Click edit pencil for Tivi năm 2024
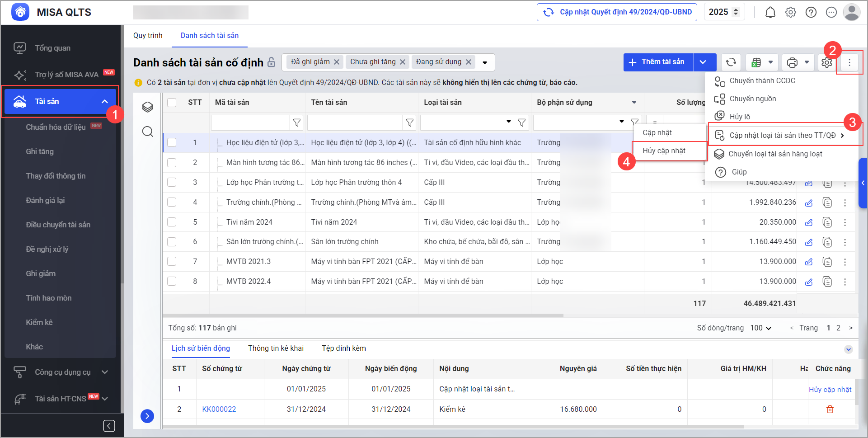The width and height of the screenshot is (868, 438). tap(809, 222)
